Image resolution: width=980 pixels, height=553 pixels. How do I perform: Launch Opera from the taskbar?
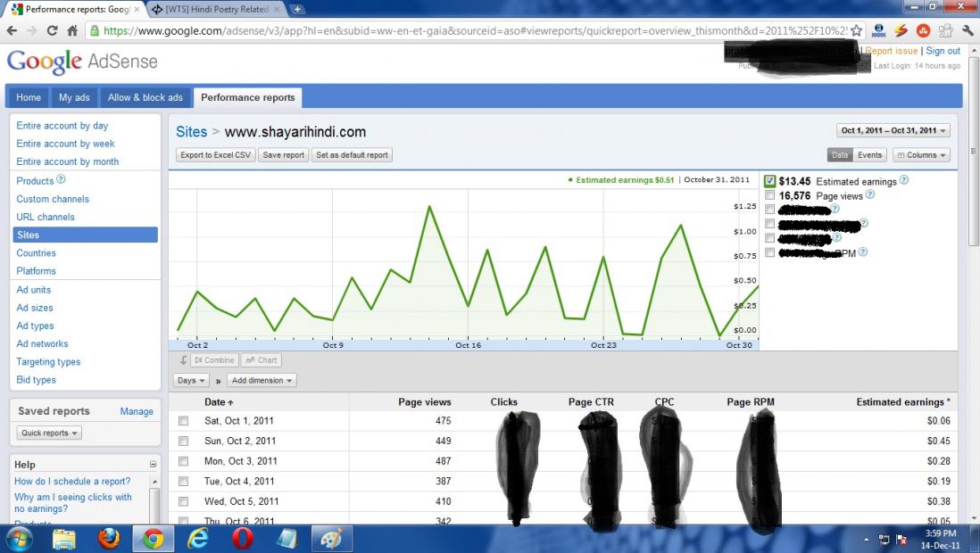click(243, 539)
